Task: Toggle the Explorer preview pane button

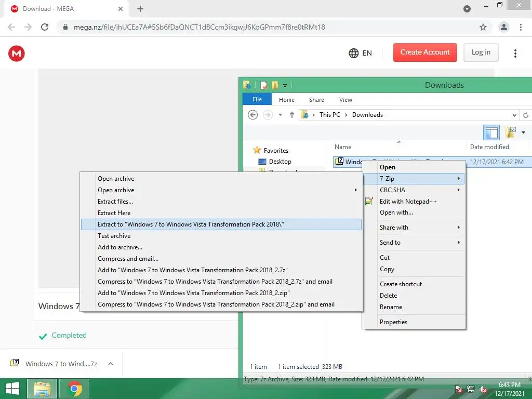Action: point(491,132)
